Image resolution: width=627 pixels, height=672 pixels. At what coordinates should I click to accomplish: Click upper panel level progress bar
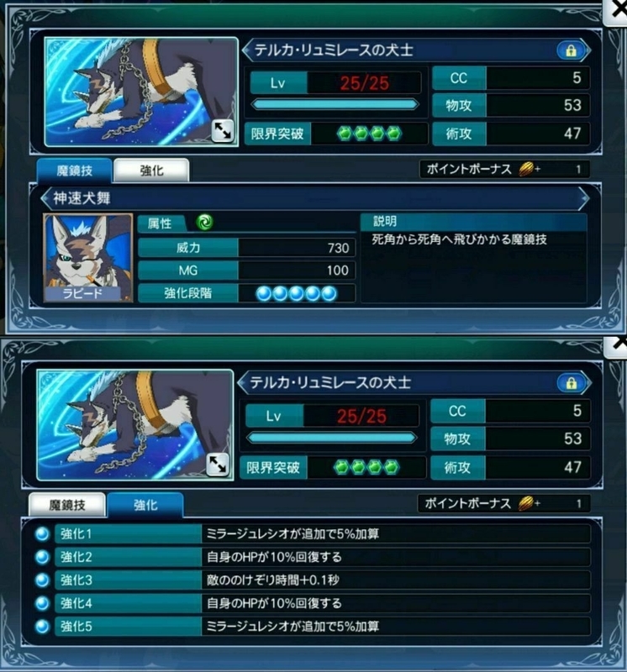335,104
